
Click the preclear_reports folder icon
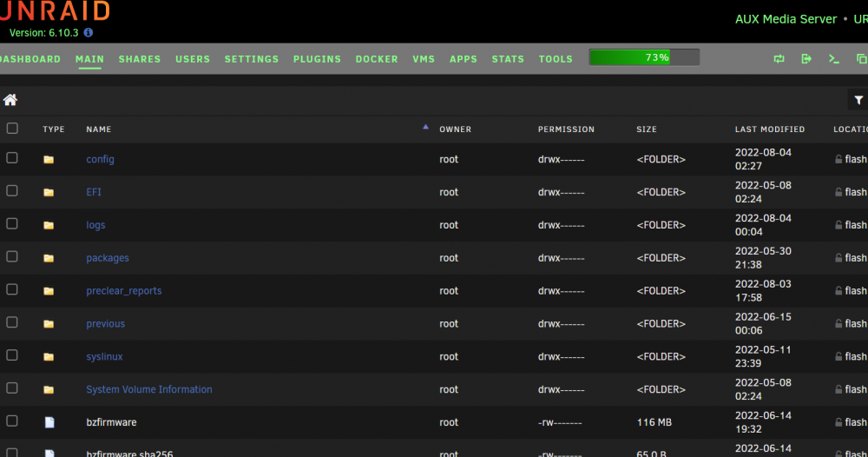pyautogui.click(x=49, y=291)
